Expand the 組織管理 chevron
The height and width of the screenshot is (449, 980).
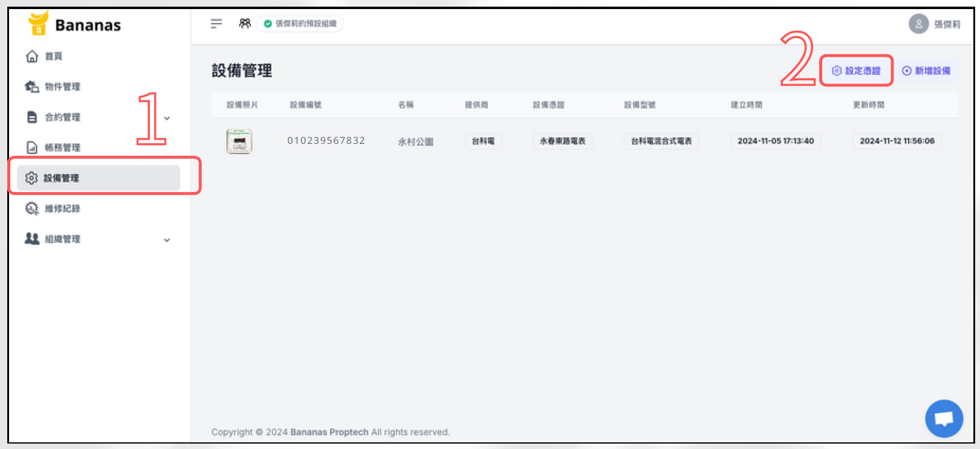167,240
